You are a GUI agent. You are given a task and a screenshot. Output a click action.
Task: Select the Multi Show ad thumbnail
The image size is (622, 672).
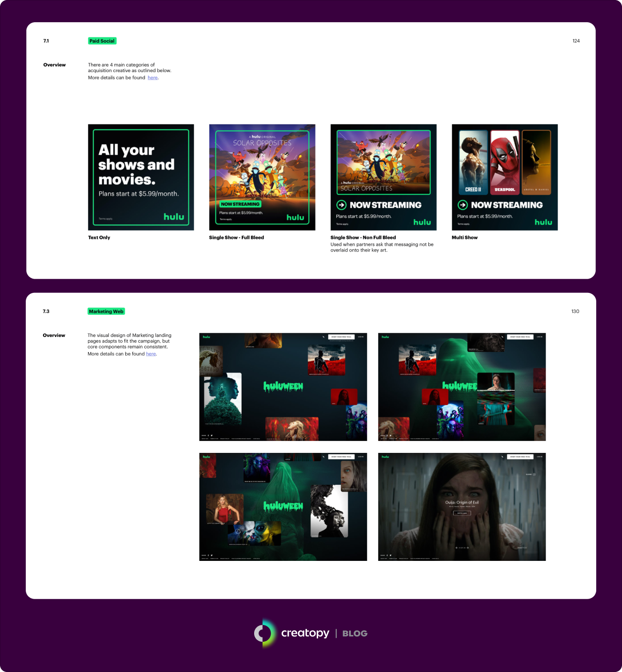(505, 177)
